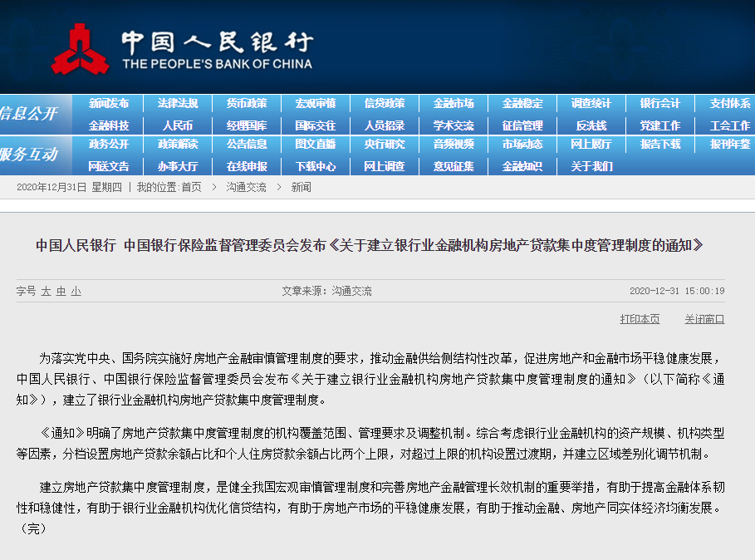Open the 新闻发布 menu item

tap(109, 104)
